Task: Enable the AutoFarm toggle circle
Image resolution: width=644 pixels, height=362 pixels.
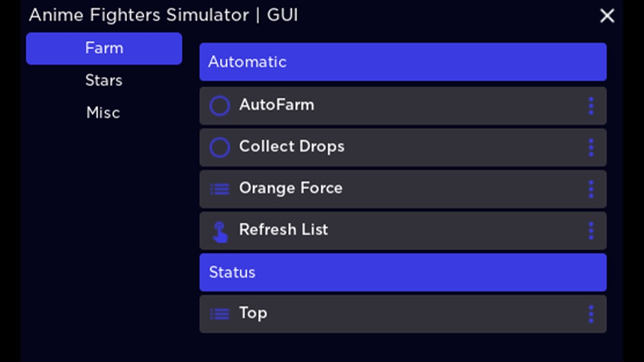Action: tap(219, 106)
